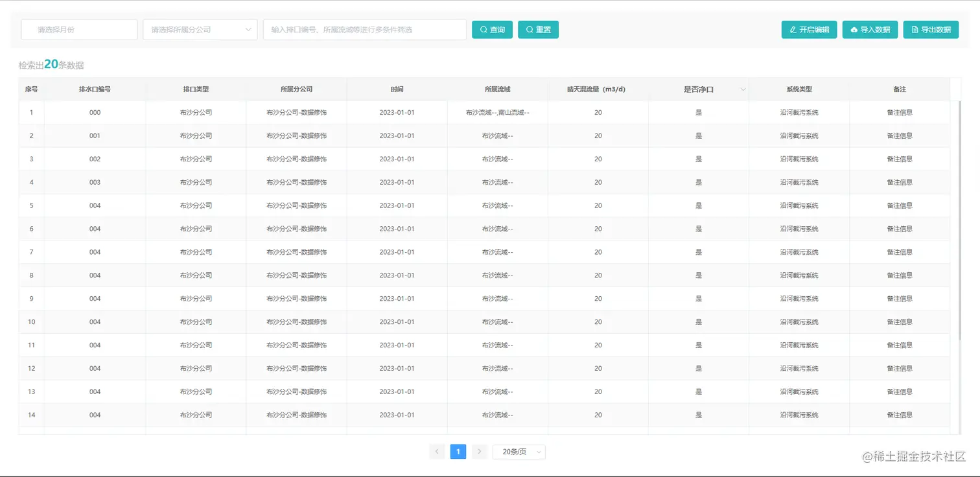The width and height of the screenshot is (980, 477).
Task: Click the 布沙分公司 排口类型 cell in row 14
Action: click(x=196, y=416)
